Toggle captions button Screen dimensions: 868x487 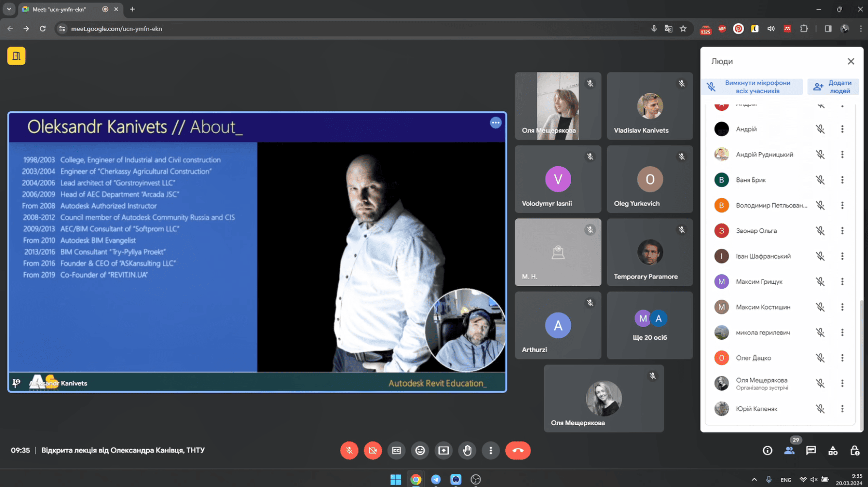pos(396,451)
